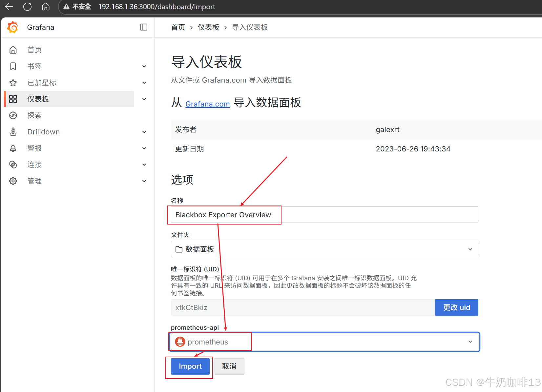
Task: Follow the Grafana.com link
Action: pos(208,104)
